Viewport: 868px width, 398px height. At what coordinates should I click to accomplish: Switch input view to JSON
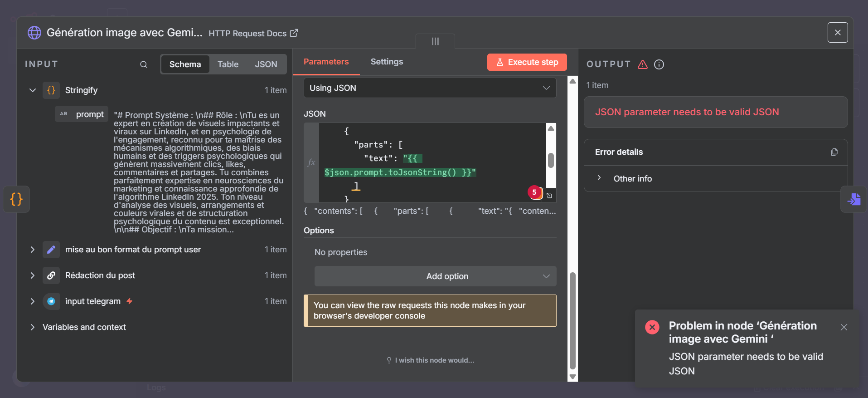[266, 64]
